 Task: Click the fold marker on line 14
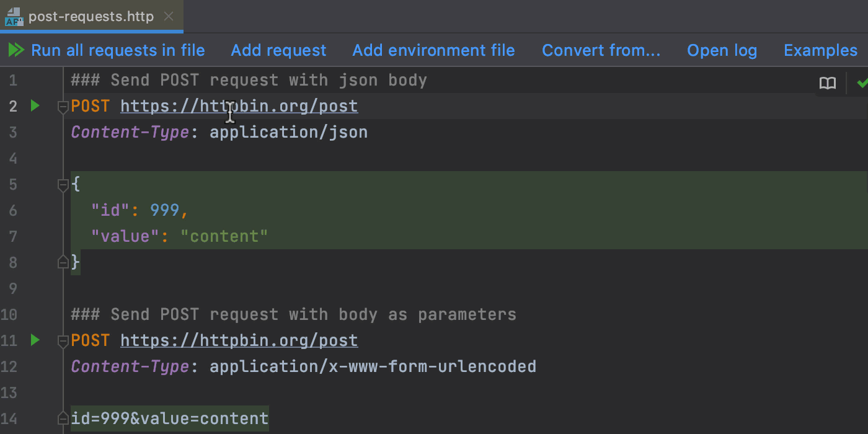click(63, 418)
